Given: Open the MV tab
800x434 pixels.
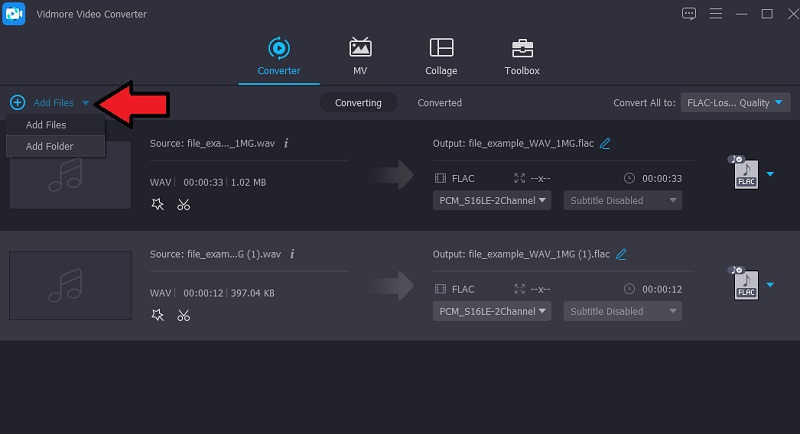Looking at the screenshot, I should pos(360,56).
